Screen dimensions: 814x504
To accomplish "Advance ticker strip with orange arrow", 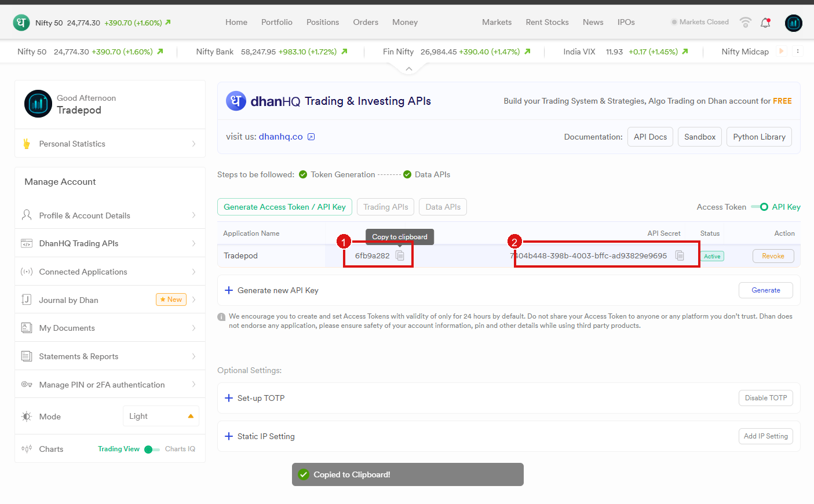I will (781, 51).
